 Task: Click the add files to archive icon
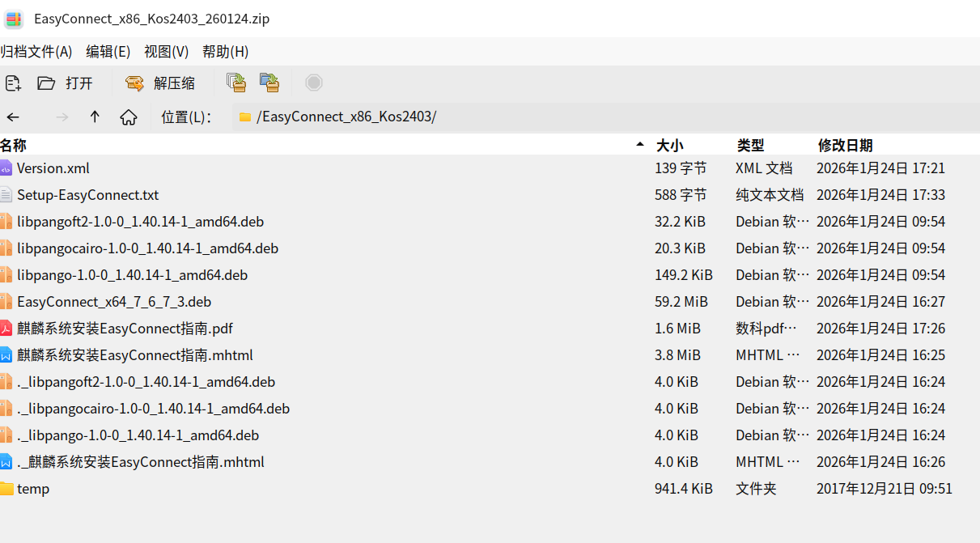[x=236, y=83]
